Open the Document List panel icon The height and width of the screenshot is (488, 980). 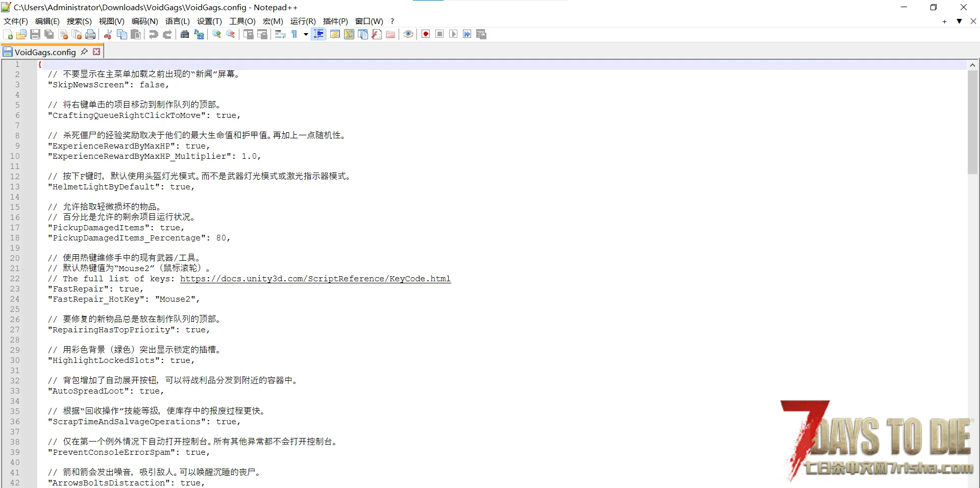click(x=363, y=34)
